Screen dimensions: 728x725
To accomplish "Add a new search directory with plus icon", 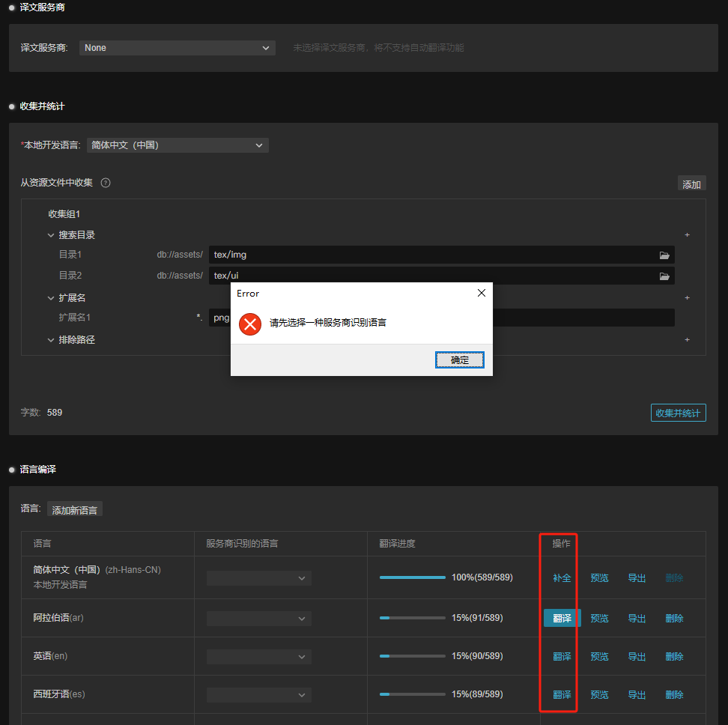I will [687, 235].
